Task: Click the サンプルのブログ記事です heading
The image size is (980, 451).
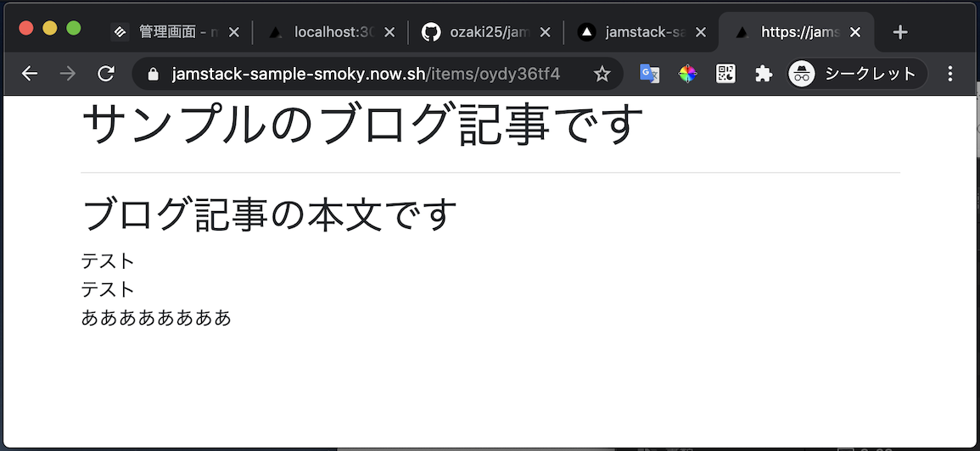Action: 362,124
